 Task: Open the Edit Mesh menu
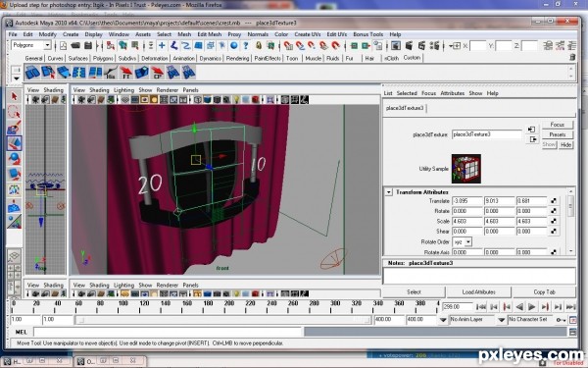click(210, 34)
